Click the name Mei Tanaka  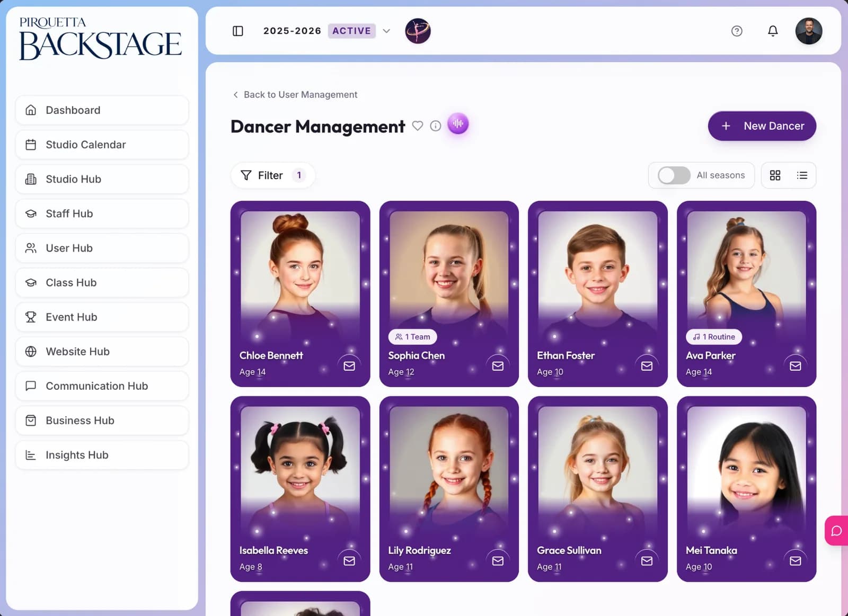coord(711,550)
